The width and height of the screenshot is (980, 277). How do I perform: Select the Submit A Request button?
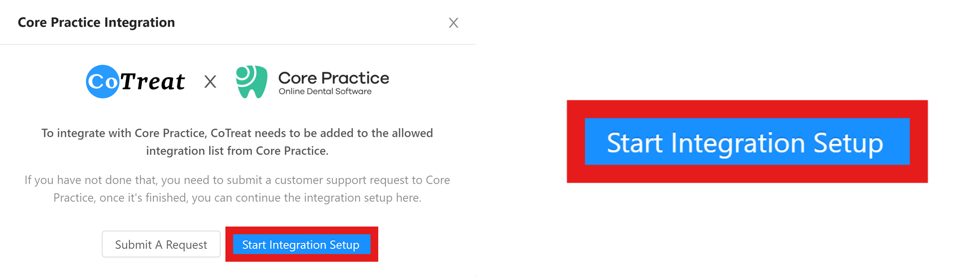(160, 244)
